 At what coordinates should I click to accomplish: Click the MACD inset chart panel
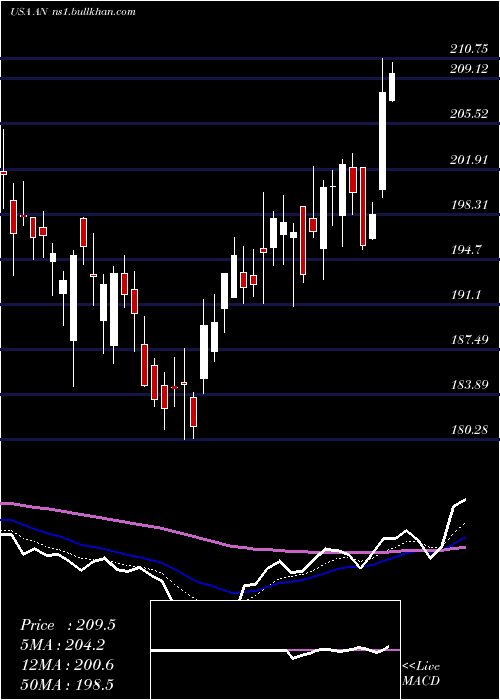275,650
